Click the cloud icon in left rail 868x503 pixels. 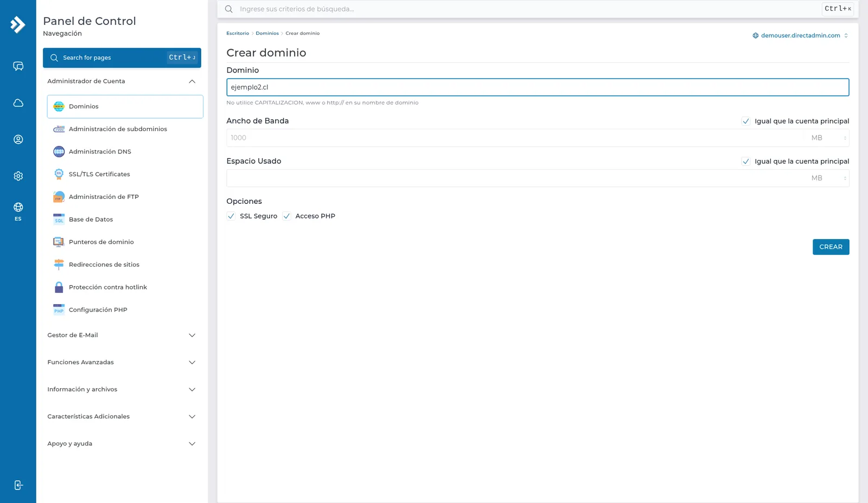(18, 103)
